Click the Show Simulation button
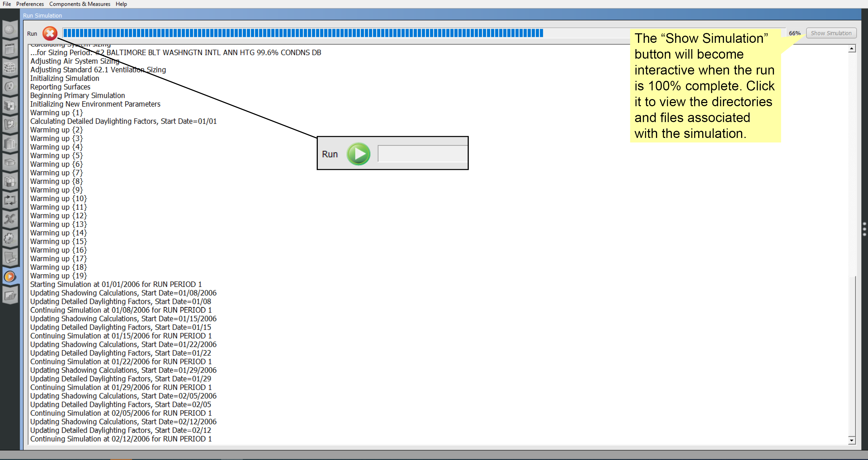Viewport: 868px width, 460px height. point(831,33)
